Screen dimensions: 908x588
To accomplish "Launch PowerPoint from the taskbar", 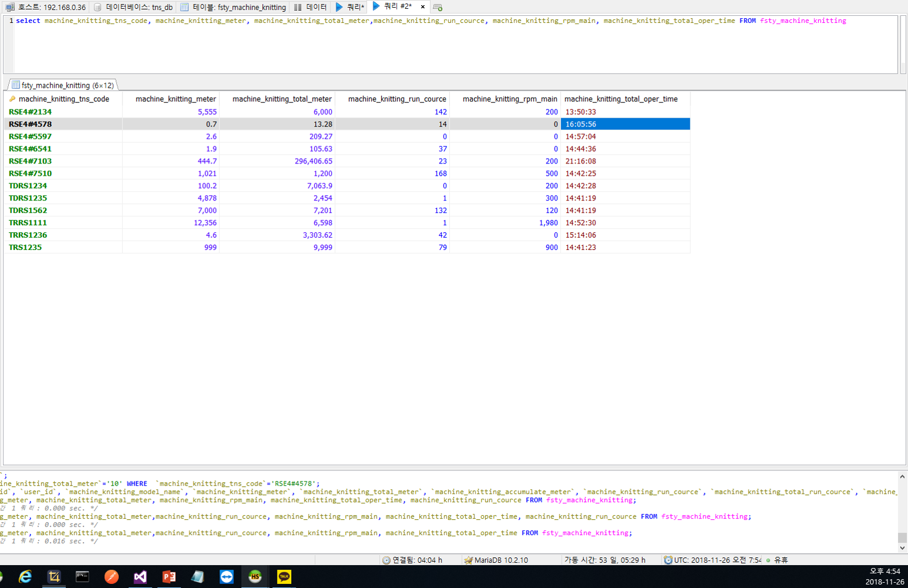I will 169,577.
